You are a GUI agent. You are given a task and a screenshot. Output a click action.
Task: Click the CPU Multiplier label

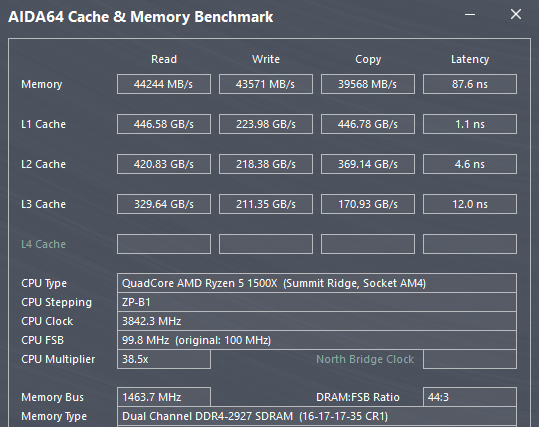(58, 359)
